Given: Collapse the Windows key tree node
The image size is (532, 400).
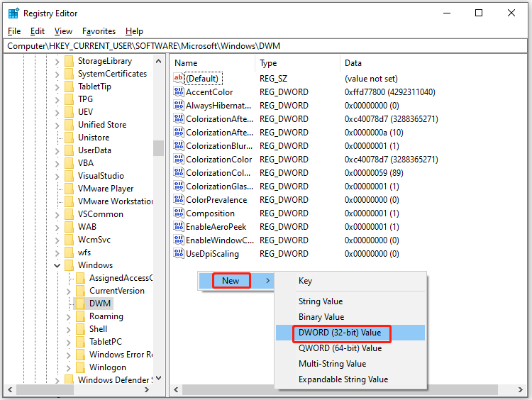Looking at the screenshot, I should coord(57,266).
